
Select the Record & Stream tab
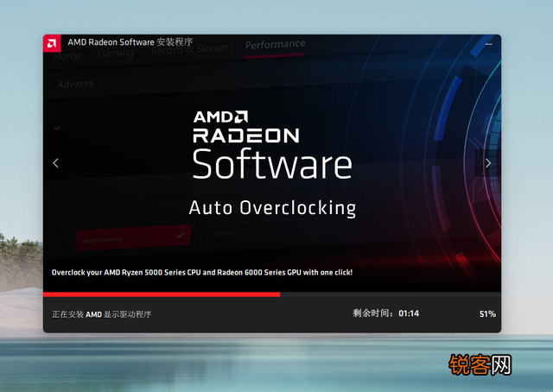coord(190,50)
